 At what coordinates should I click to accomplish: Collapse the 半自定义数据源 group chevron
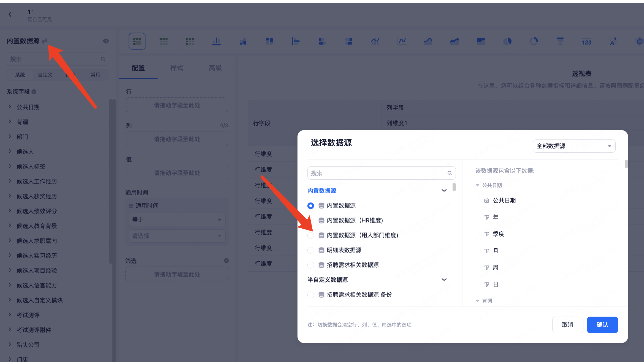tap(444, 280)
